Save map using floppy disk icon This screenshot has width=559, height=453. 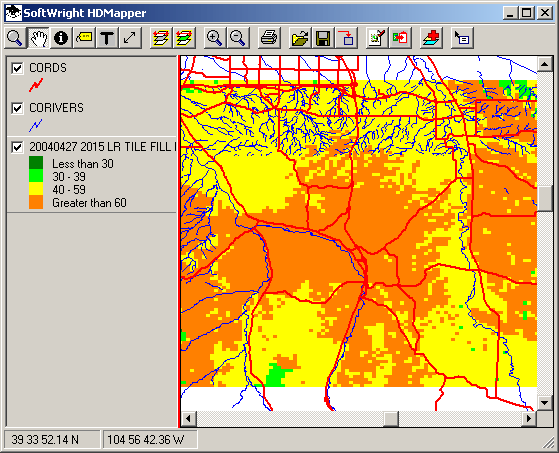tap(323, 38)
